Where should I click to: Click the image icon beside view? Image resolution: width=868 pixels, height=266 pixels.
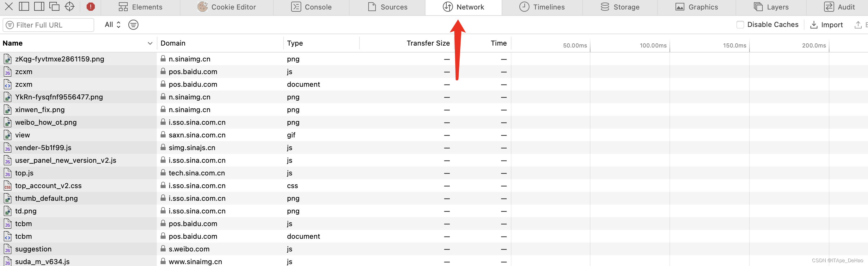coord(7,135)
